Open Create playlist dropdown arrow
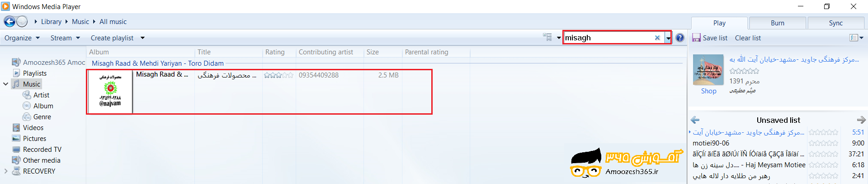The width and height of the screenshot is (868, 184). coord(142,38)
